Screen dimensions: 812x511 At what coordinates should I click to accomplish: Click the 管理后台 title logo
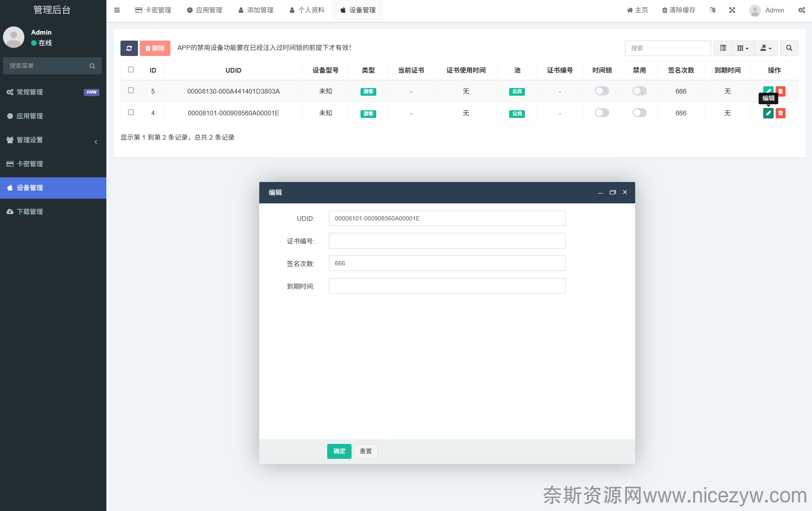(x=52, y=10)
